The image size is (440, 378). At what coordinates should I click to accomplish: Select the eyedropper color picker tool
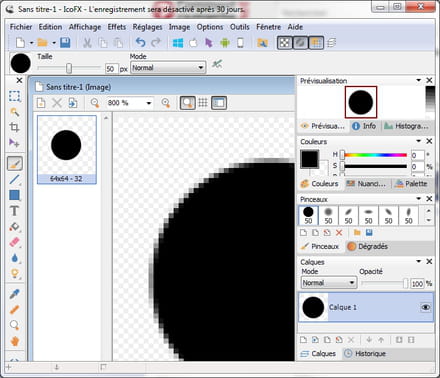tap(14, 294)
